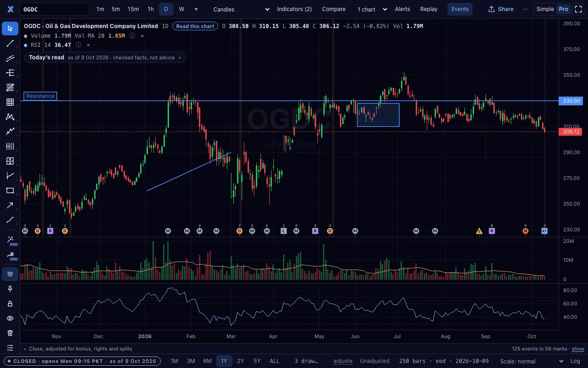Screen dimensions: 588x368
Task: Pick the rectangle shape tool
Action: [10, 190]
